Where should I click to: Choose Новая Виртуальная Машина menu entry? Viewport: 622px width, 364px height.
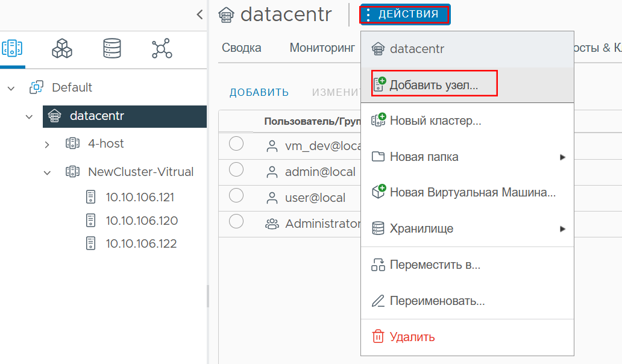pos(467,192)
